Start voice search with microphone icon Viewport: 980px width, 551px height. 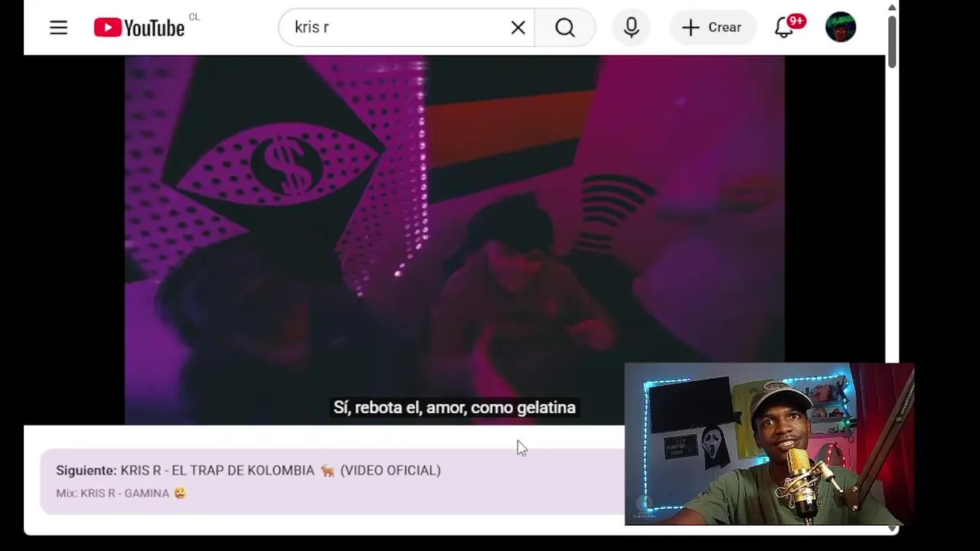(x=631, y=28)
